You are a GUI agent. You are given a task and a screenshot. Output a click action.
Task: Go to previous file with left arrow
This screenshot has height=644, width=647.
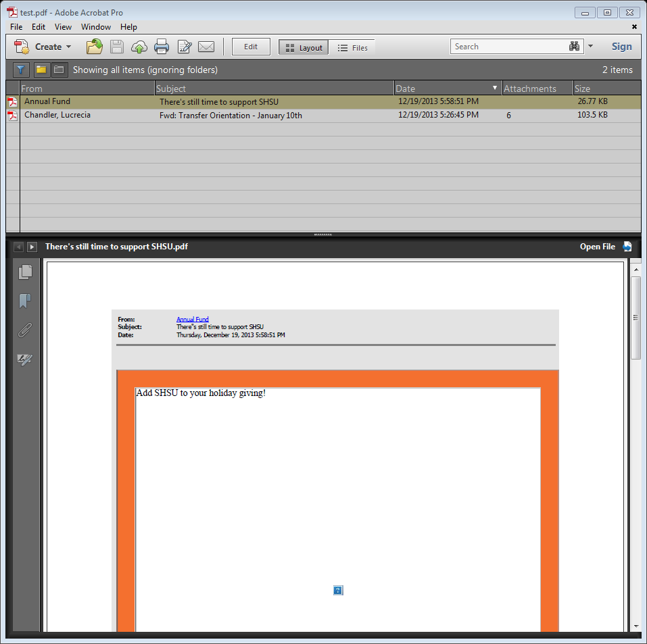(18, 247)
